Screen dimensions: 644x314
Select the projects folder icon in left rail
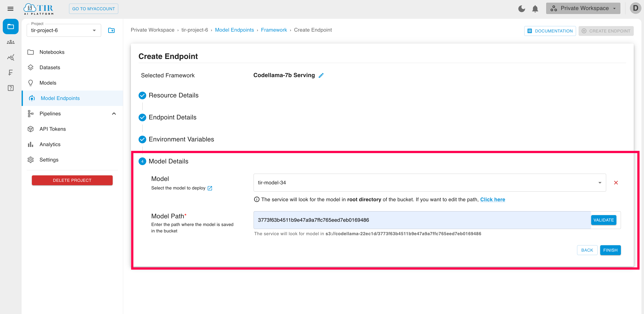[10, 26]
